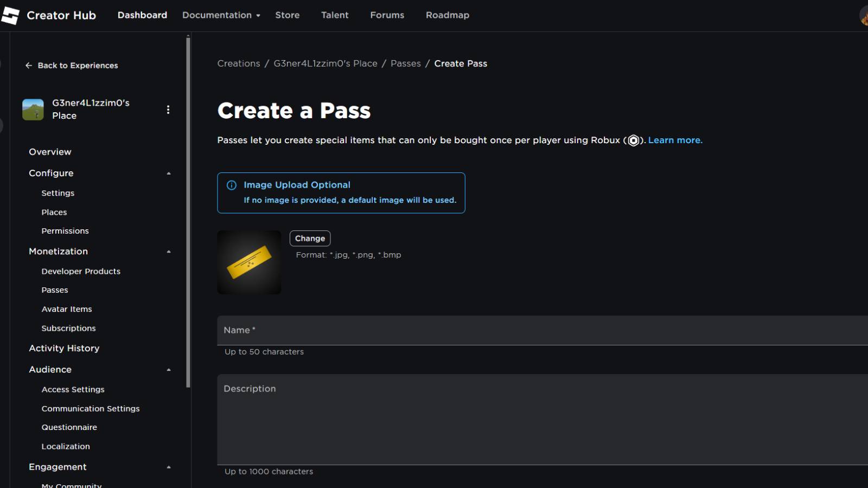
Task: Collapse the Engagement section
Action: (168, 467)
